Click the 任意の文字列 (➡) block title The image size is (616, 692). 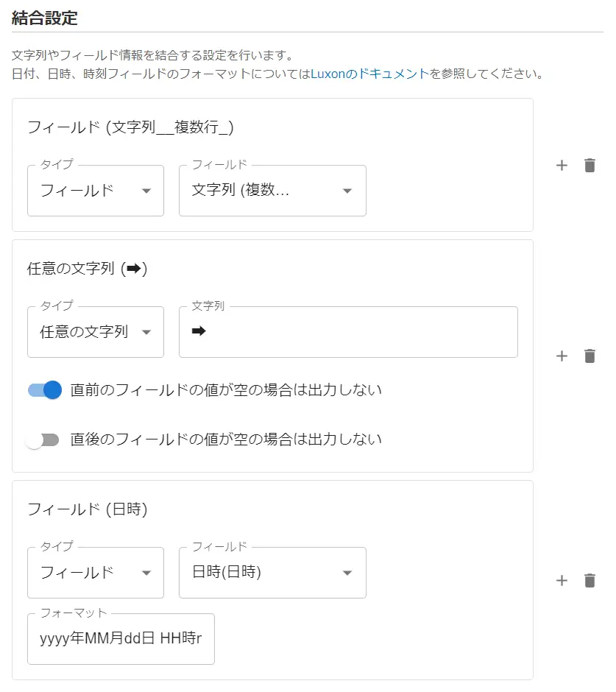pos(88,269)
